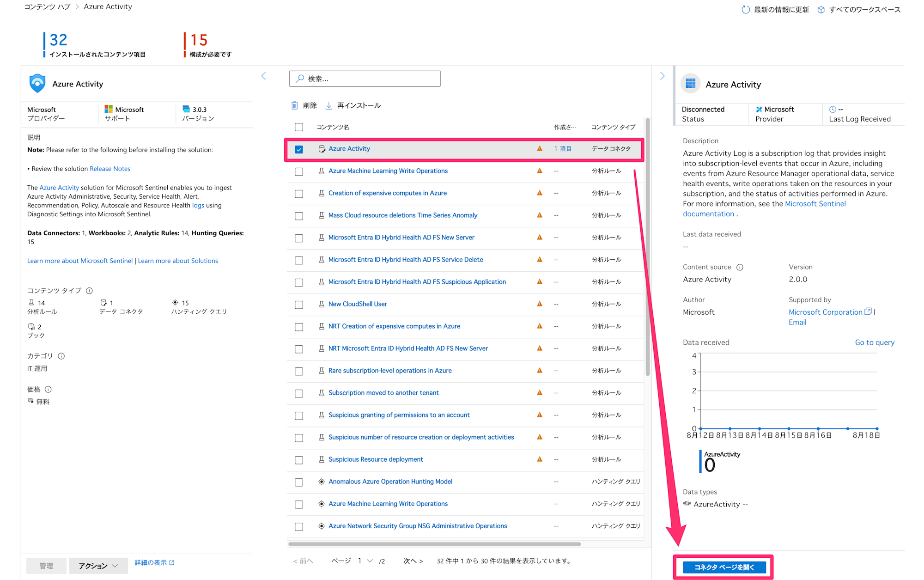Check Mass Cloud resource deletions Time Series Anomaly
Viewport: 924px width, 580px height.
299,216
